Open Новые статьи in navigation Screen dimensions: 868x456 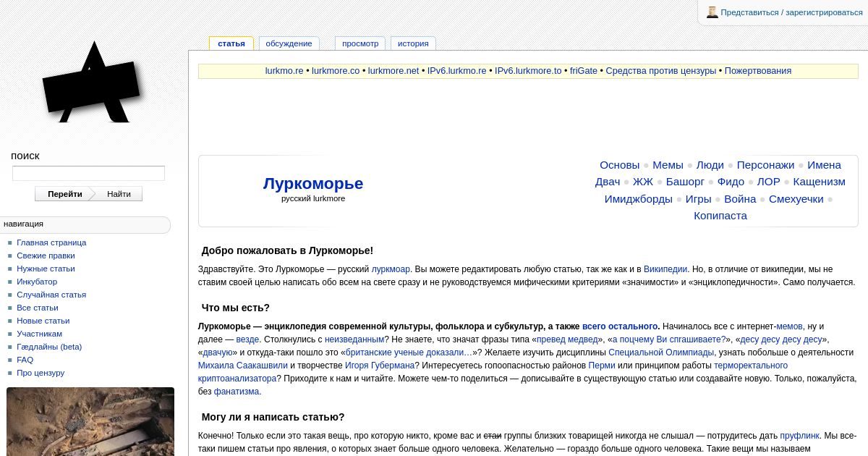[x=43, y=321]
